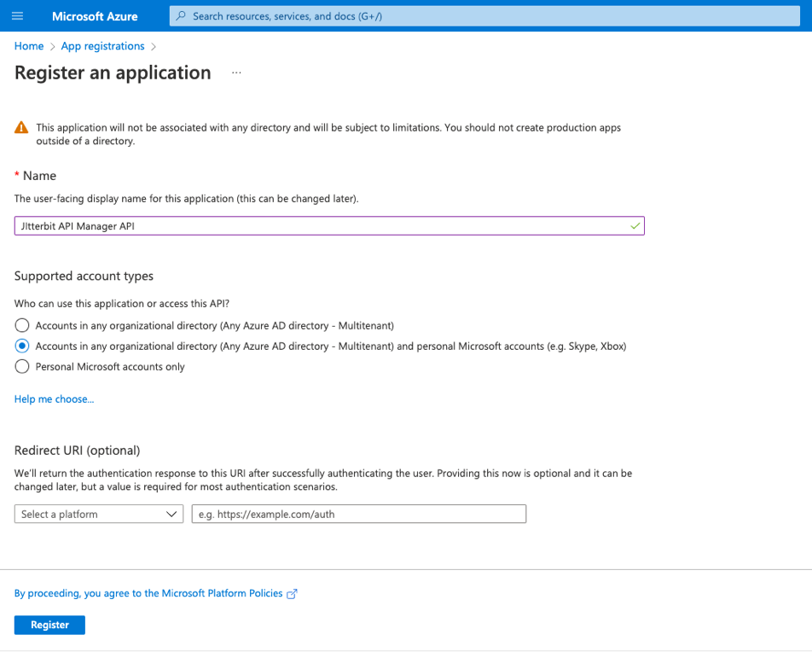Open the Help me choose link

[x=54, y=399]
